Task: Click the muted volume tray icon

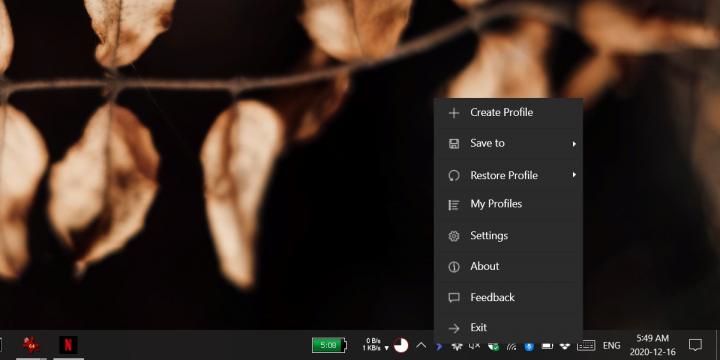Action: pos(474,346)
